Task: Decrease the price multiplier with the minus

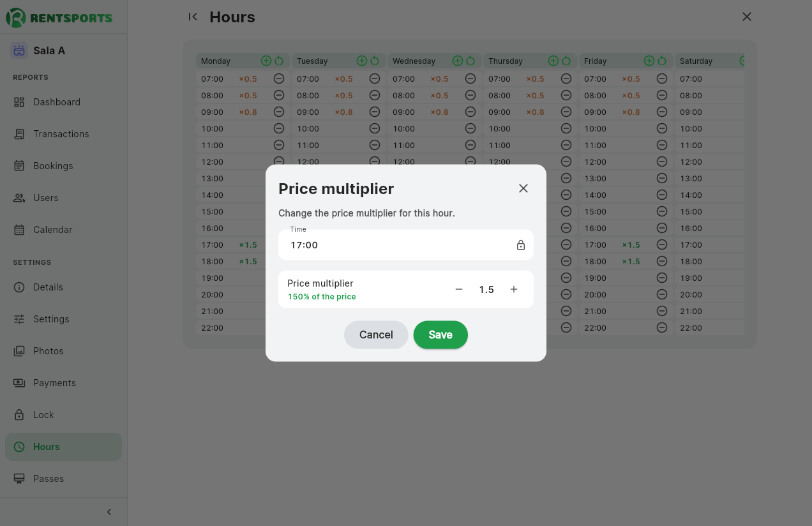Action: click(459, 289)
